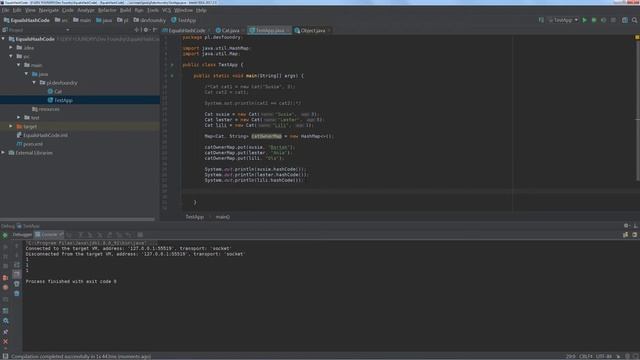Screen dimensions: 640x360
Task: Expand the test folder
Action: click(19, 118)
